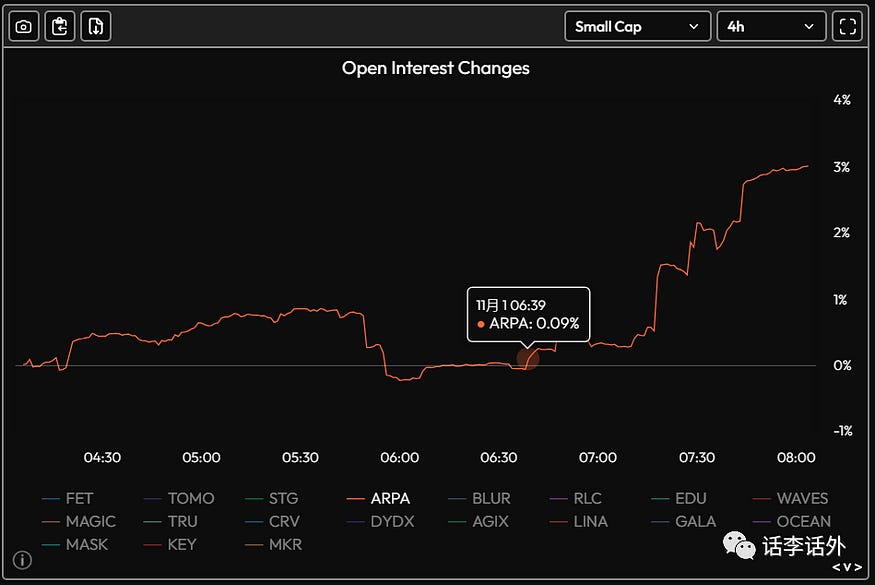Open the 4h timeframe dropdown

771,26
